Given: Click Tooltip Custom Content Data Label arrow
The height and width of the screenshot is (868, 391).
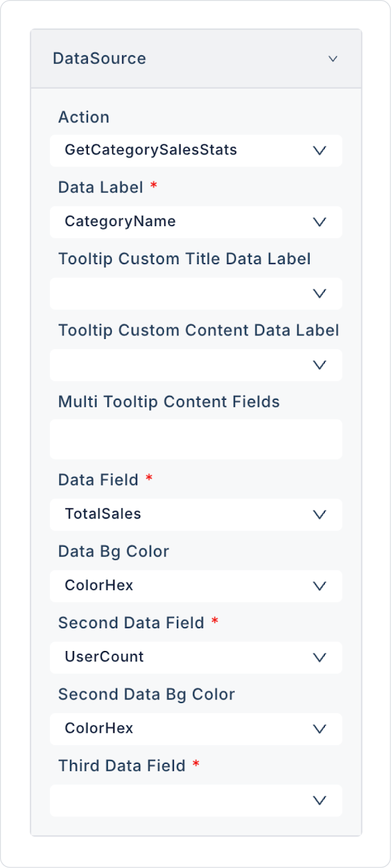Looking at the screenshot, I should tap(319, 365).
